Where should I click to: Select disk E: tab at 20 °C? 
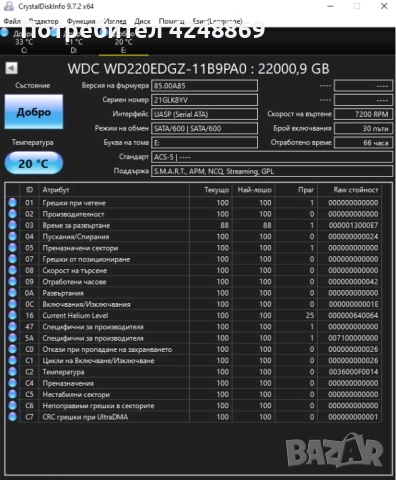(124, 42)
